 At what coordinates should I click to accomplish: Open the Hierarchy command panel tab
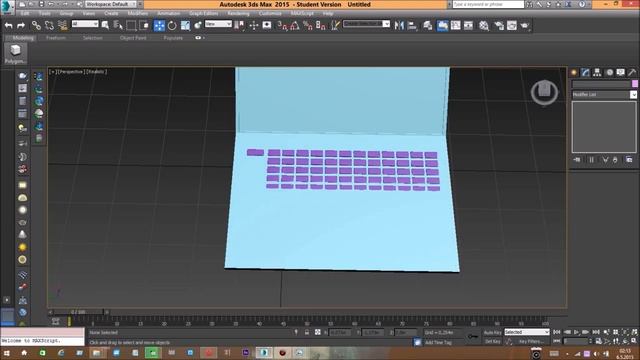tap(597, 72)
